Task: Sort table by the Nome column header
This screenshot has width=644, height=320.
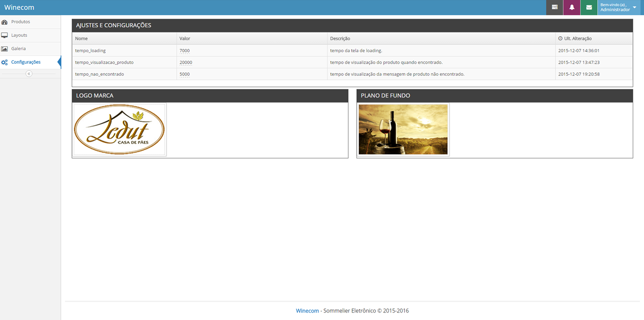Action: [82, 39]
